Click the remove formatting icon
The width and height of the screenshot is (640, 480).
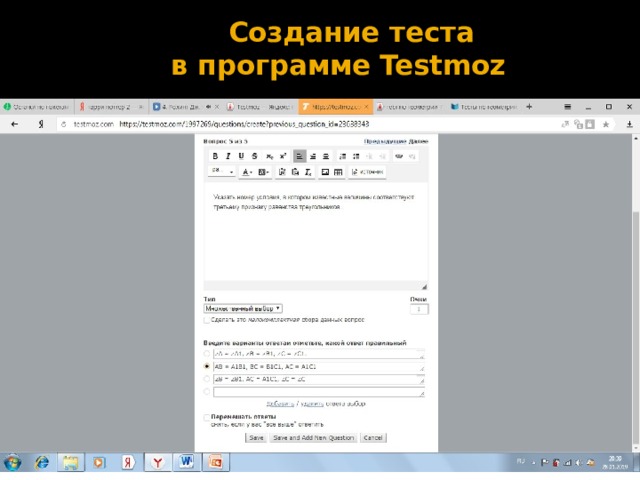[308, 172]
